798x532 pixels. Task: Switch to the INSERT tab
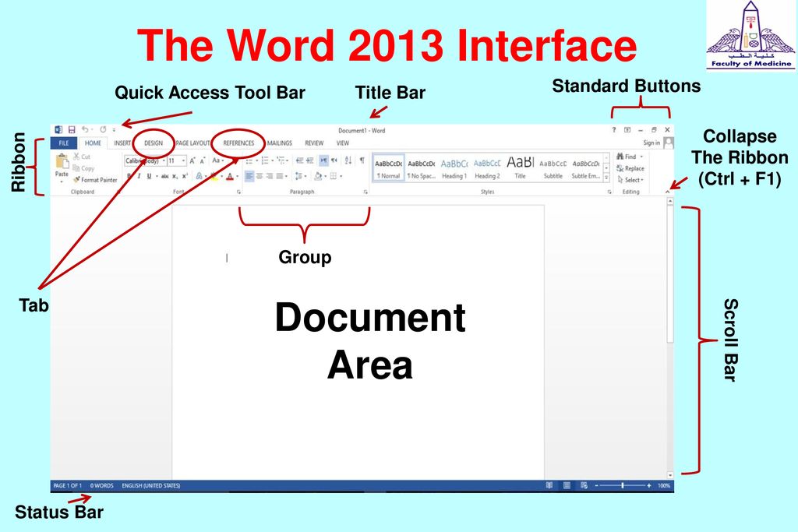pos(122,143)
